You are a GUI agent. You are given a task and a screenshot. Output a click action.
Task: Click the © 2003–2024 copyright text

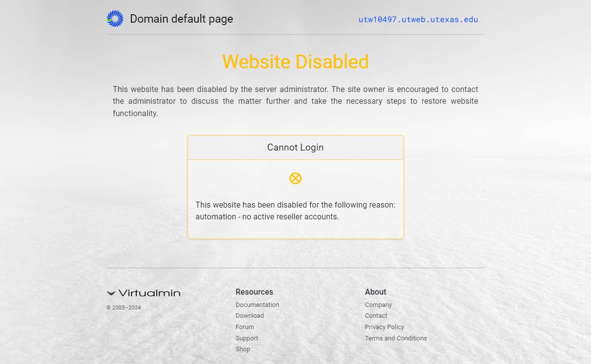coord(124,308)
